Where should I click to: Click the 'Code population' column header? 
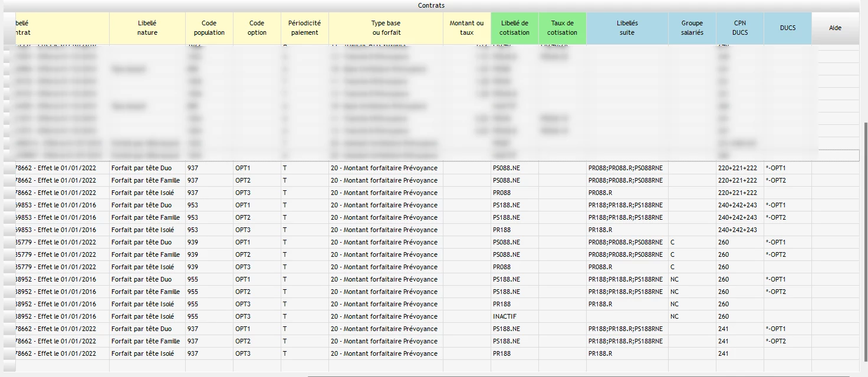(209, 28)
